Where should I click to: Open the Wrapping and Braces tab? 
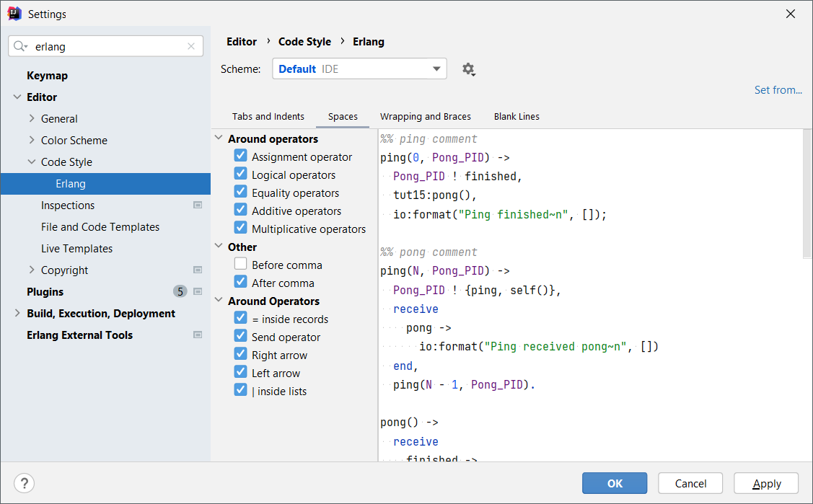[425, 117]
